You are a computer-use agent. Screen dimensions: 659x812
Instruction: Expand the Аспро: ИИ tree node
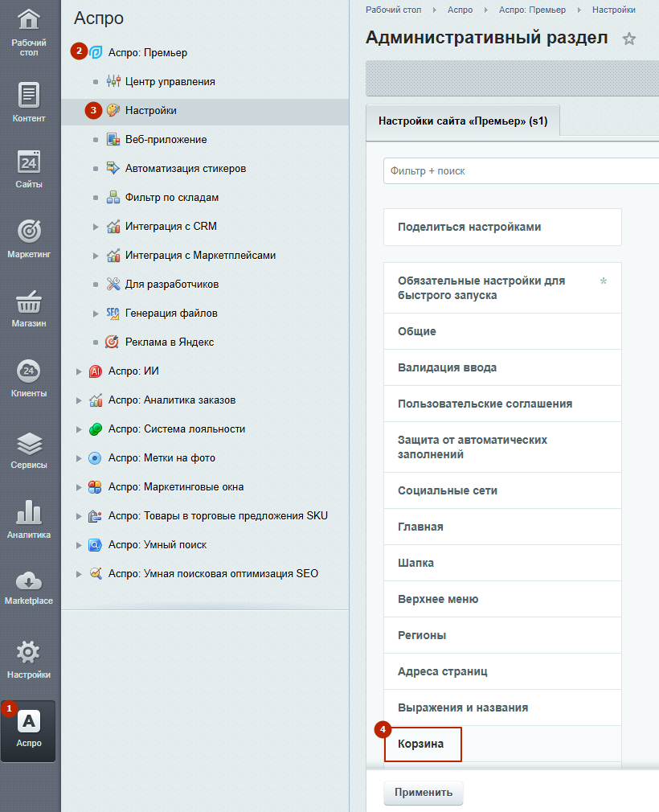tap(79, 371)
